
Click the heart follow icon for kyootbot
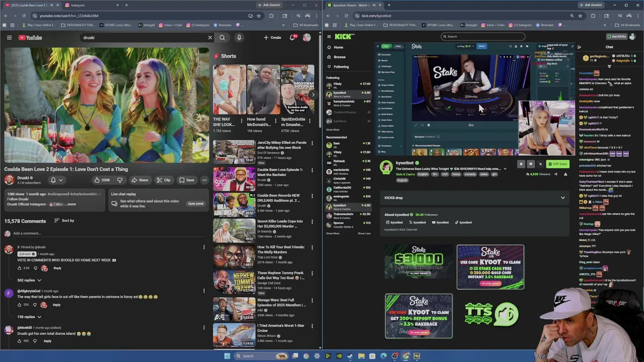click(531, 164)
